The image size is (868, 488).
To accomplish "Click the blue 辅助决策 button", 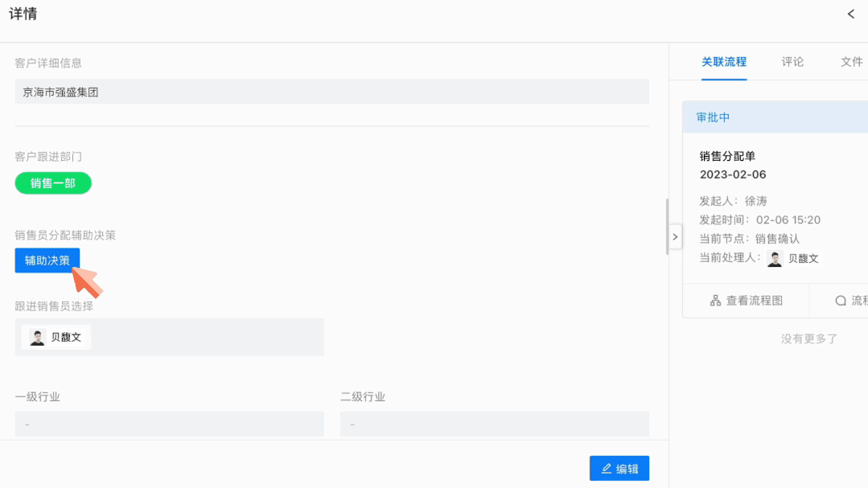I will [47, 260].
